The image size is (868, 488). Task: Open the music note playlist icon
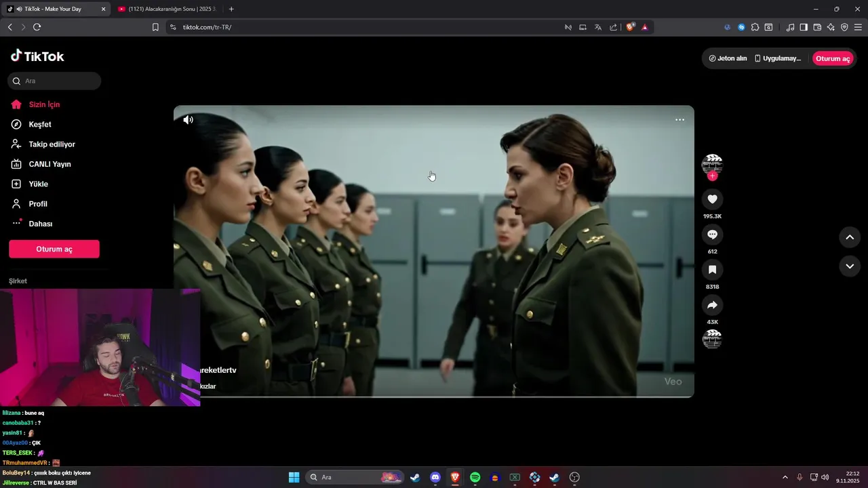tap(790, 27)
